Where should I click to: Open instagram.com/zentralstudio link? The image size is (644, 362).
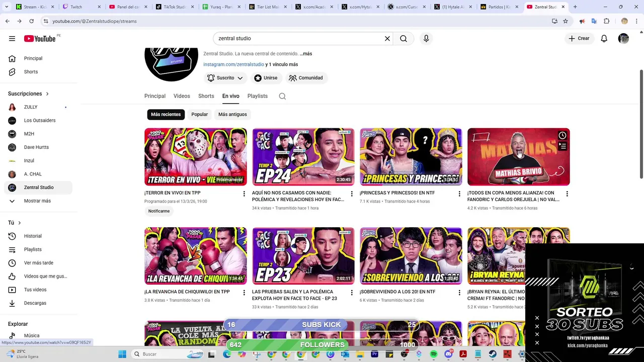pyautogui.click(x=233, y=64)
